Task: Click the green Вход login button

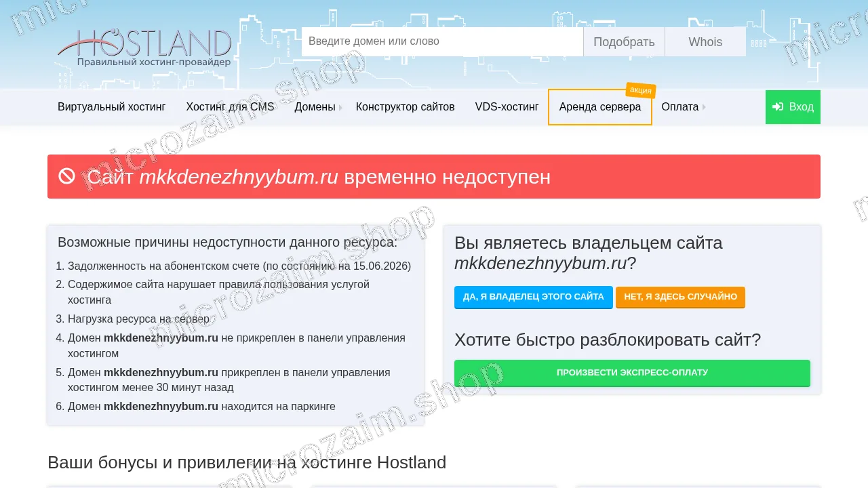Action: 793,107
